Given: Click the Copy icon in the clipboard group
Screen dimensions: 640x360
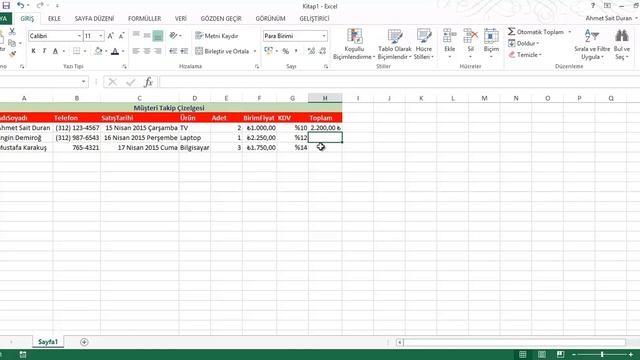Looking at the screenshot, I should [12, 42].
